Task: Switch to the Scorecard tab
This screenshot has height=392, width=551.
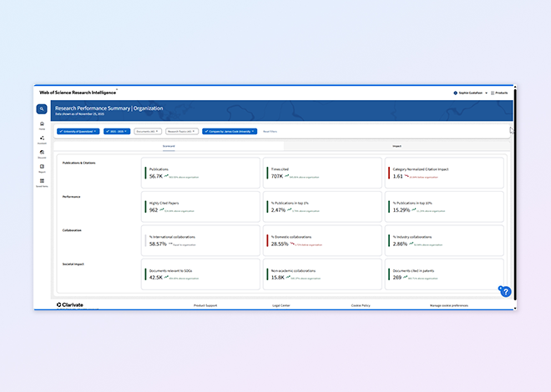Action: pos(169,146)
